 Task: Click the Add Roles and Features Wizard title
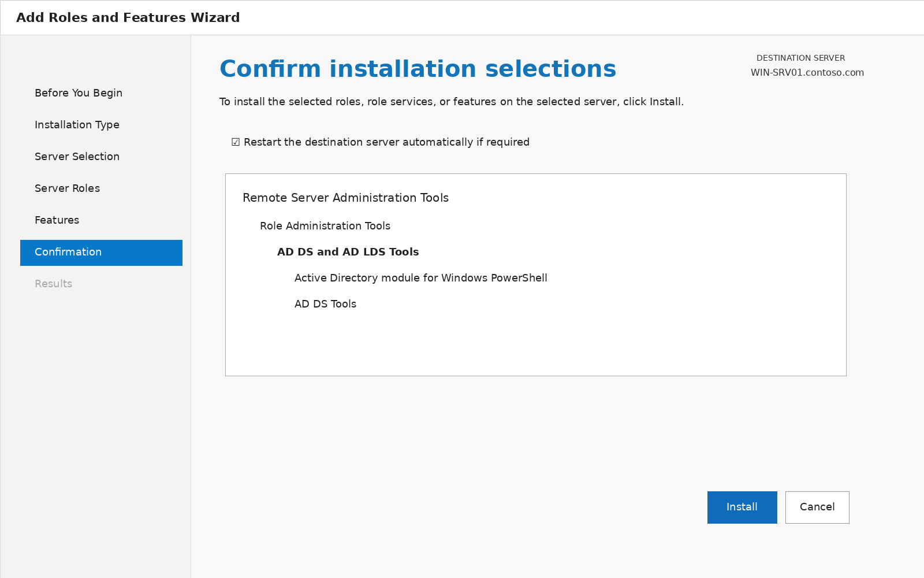128,17
